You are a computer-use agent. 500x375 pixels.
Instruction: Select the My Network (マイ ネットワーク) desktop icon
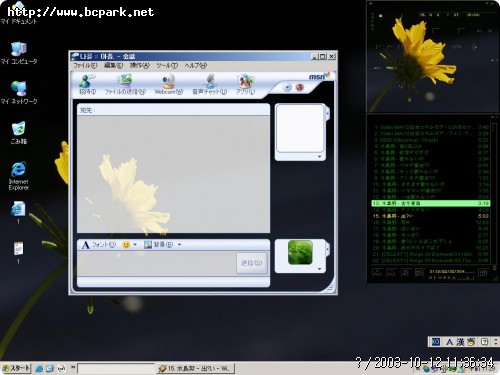pos(19,93)
